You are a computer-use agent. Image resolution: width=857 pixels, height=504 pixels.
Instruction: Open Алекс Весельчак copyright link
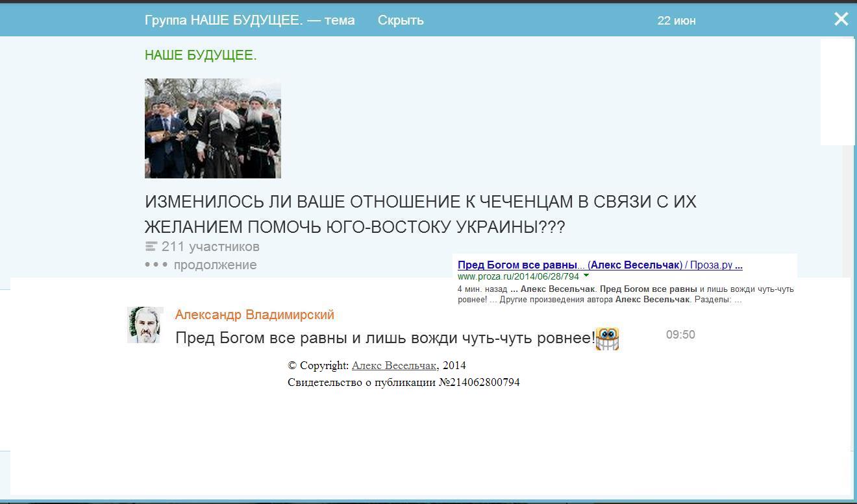394,365
